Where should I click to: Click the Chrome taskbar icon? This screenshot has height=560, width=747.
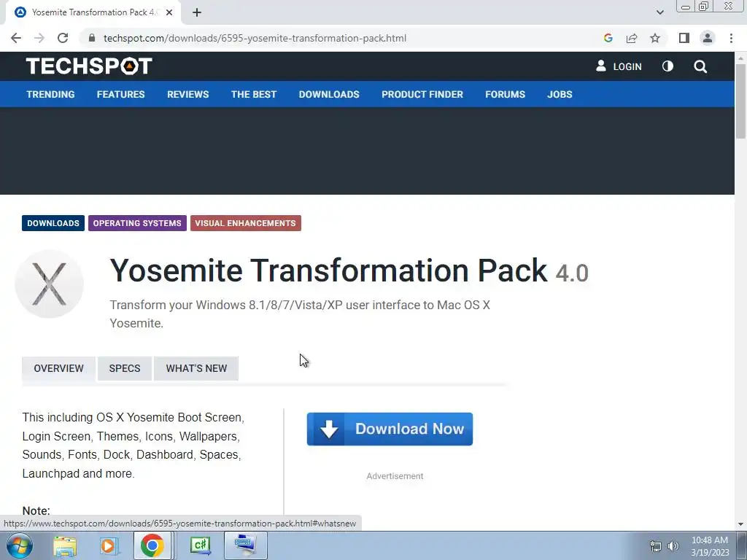(x=152, y=545)
